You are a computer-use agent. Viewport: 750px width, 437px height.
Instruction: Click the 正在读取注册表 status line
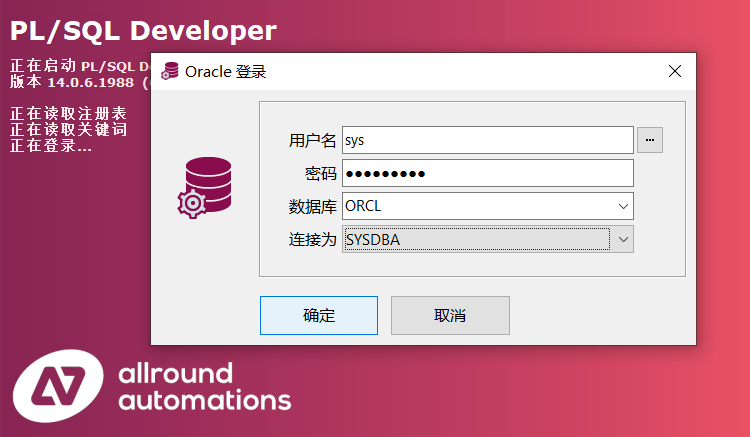68,113
